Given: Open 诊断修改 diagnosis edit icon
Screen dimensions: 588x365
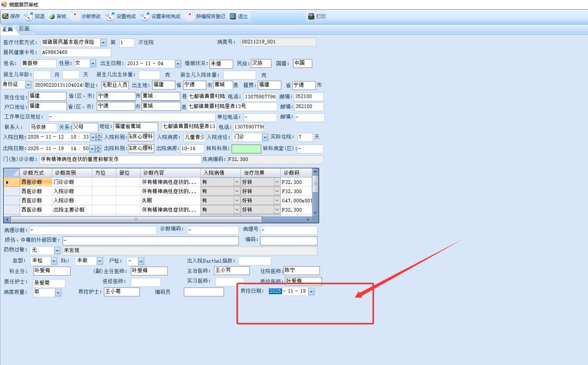Looking at the screenshot, I should pos(75,16).
